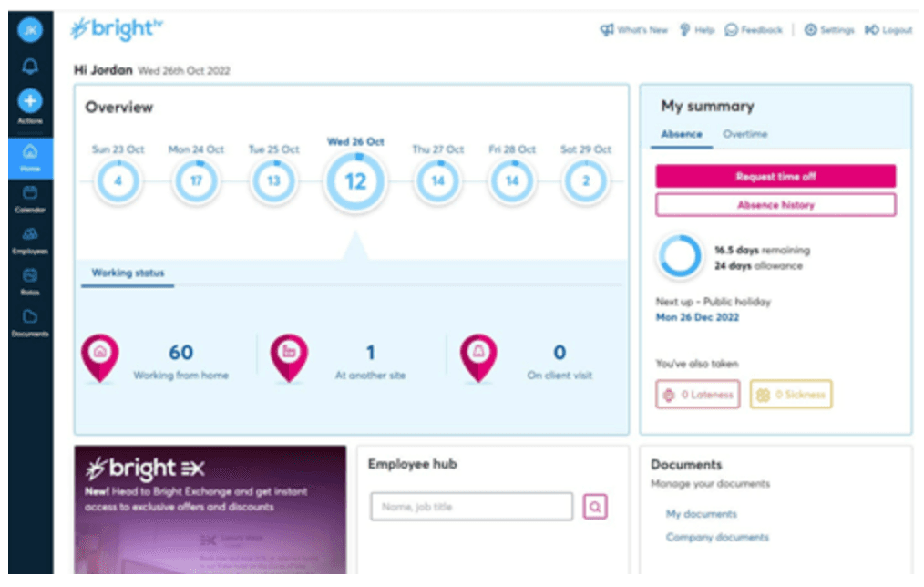Click Request time off button
The image size is (924, 587).
tap(775, 176)
